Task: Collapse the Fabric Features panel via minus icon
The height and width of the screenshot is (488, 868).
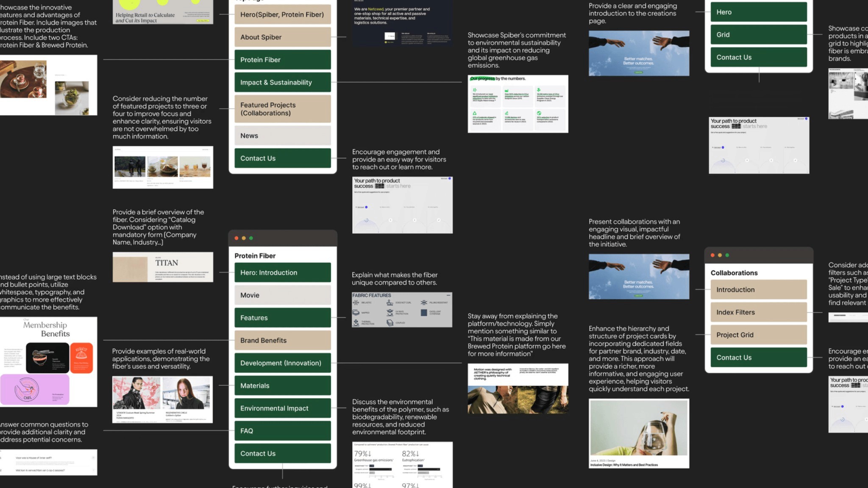Action: pos(448,295)
